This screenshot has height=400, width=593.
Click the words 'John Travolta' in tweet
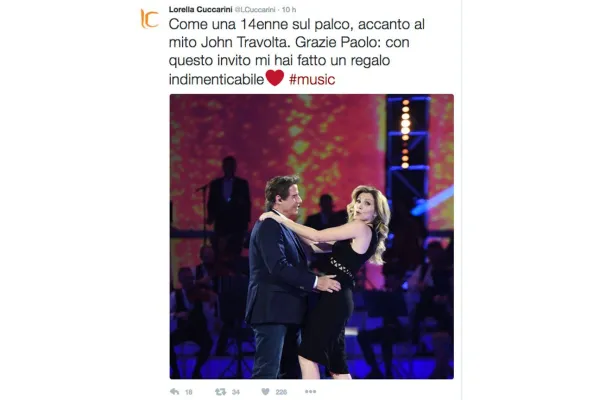(x=241, y=42)
